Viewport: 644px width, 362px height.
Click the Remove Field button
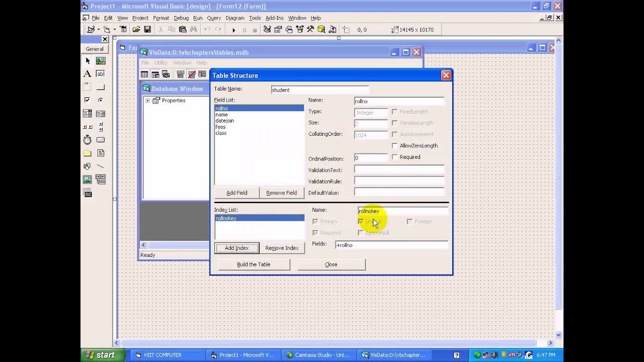coord(281,193)
